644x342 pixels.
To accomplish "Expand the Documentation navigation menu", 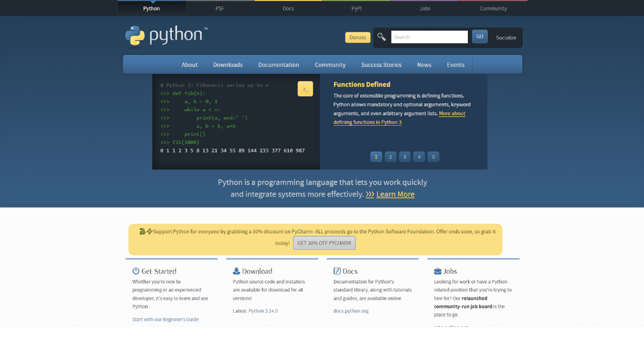I will coord(278,65).
